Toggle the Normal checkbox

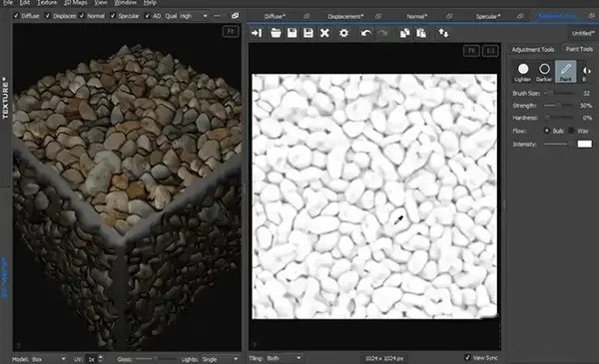tap(82, 16)
